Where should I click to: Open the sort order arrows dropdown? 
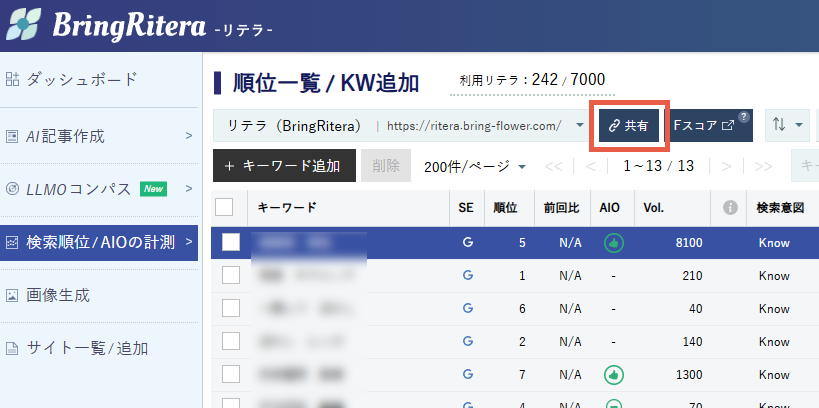(787, 125)
